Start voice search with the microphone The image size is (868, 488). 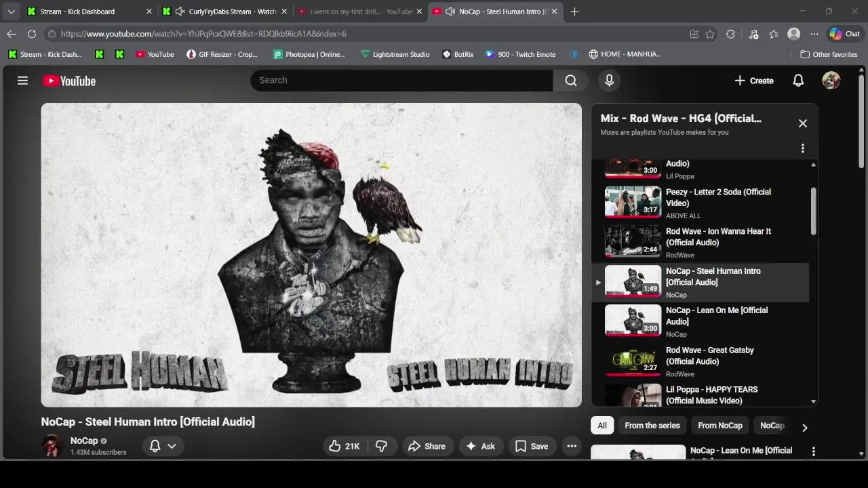(x=609, y=80)
